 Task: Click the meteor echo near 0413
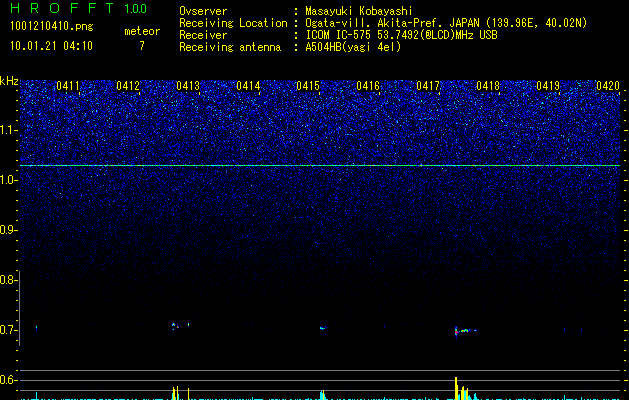(x=177, y=326)
